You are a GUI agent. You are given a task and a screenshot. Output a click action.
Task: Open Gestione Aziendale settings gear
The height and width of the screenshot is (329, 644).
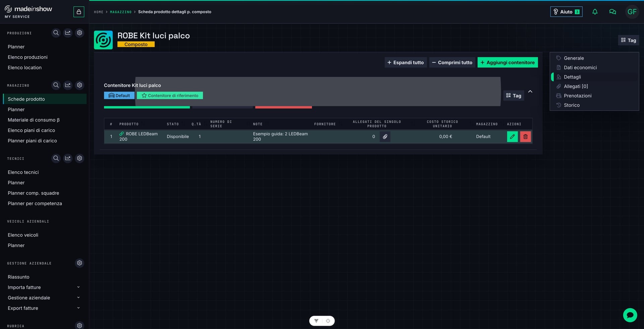click(79, 263)
